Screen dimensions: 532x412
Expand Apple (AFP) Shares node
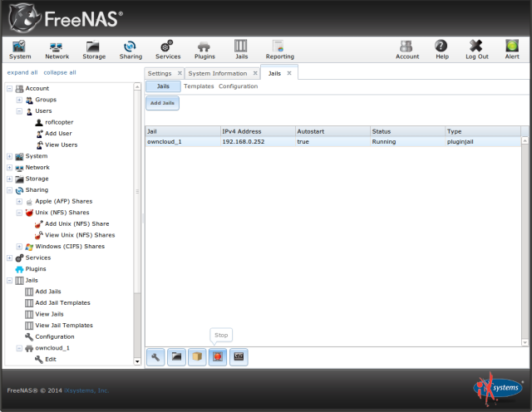click(19, 201)
